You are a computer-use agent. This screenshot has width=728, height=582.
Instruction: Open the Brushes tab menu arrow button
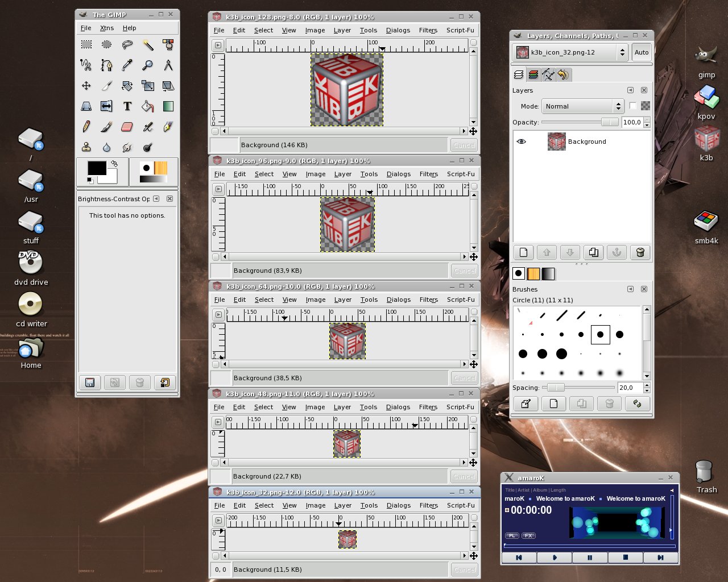[x=630, y=289]
